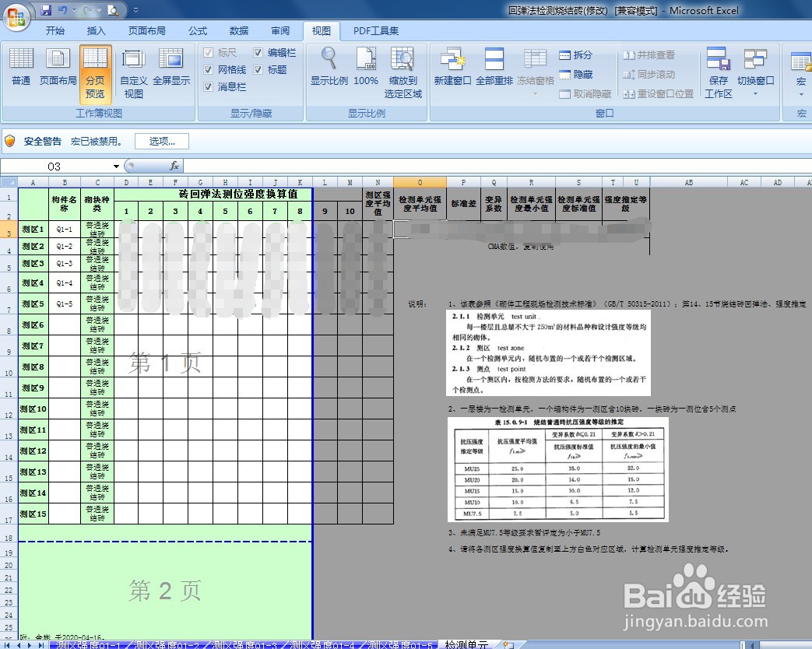Open the PDF工具集 ribbon tab
Viewport: 812px width, 649px height.
pyautogui.click(x=376, y=30)
